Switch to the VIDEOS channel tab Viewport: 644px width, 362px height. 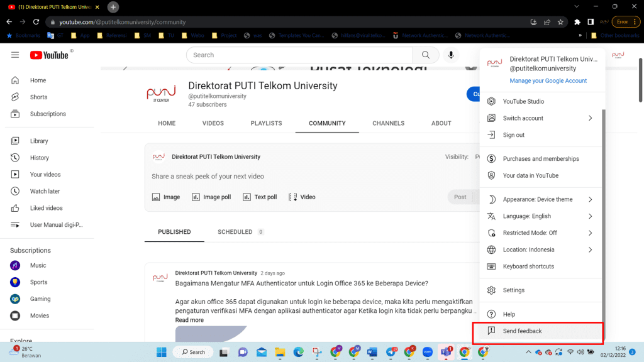pos(213,123)
